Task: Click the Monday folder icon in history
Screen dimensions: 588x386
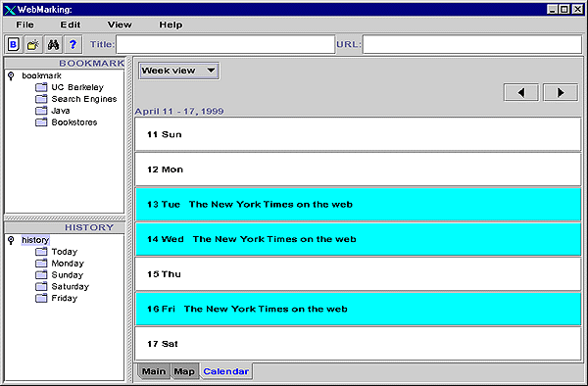Action: pyautogui.click(x=41, y=264)
